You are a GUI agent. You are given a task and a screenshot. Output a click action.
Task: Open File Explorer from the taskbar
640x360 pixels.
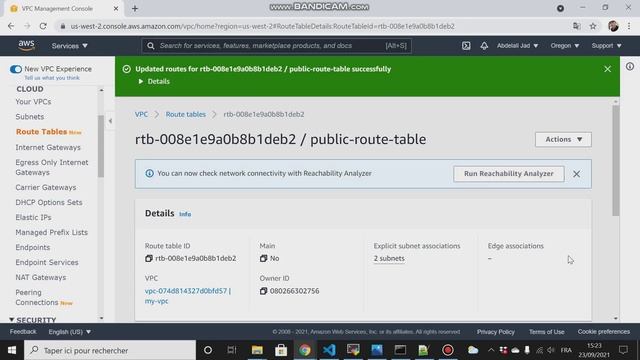257,350
